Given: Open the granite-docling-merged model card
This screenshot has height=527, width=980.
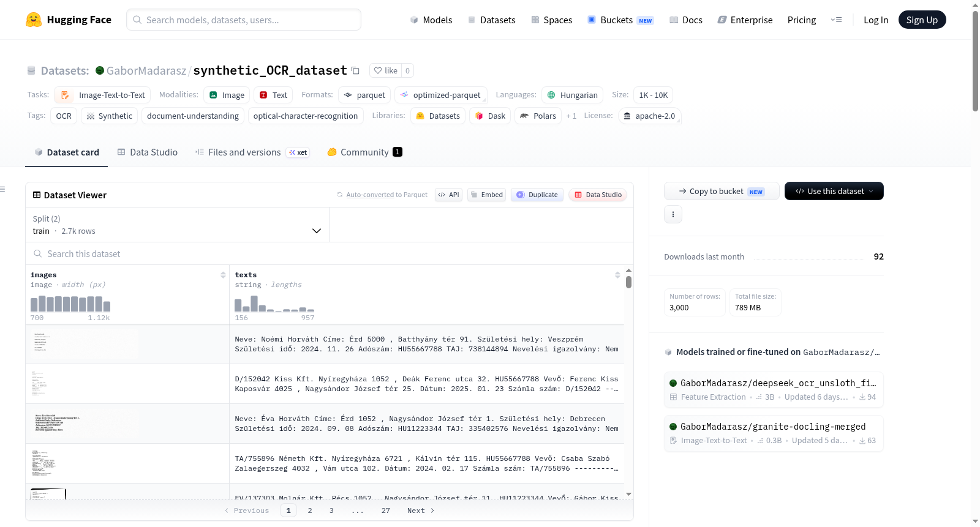Looking at the screenshot, I should pyautogui.click(x=774, y=433).
